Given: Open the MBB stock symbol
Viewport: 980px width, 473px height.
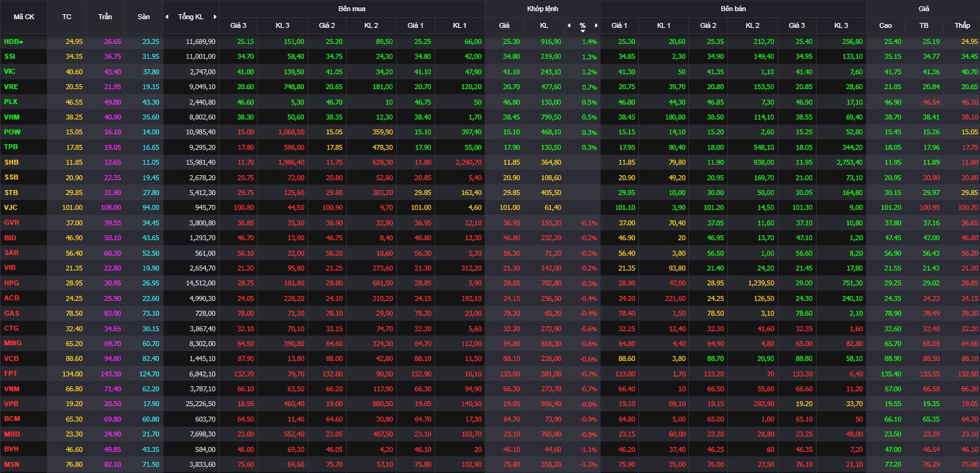Looking at the screenshot, I should 12,434.
